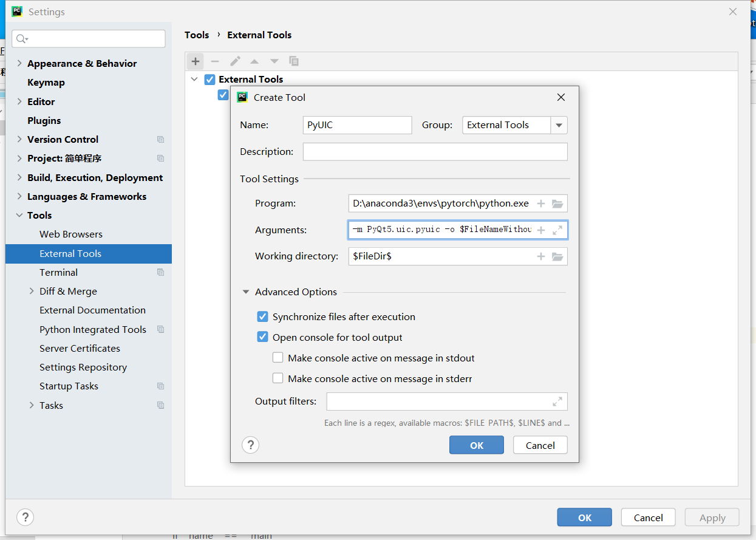Select the edit tool pencil icon
The height and width of the screenshot is (540, 756).
point(235,61)
